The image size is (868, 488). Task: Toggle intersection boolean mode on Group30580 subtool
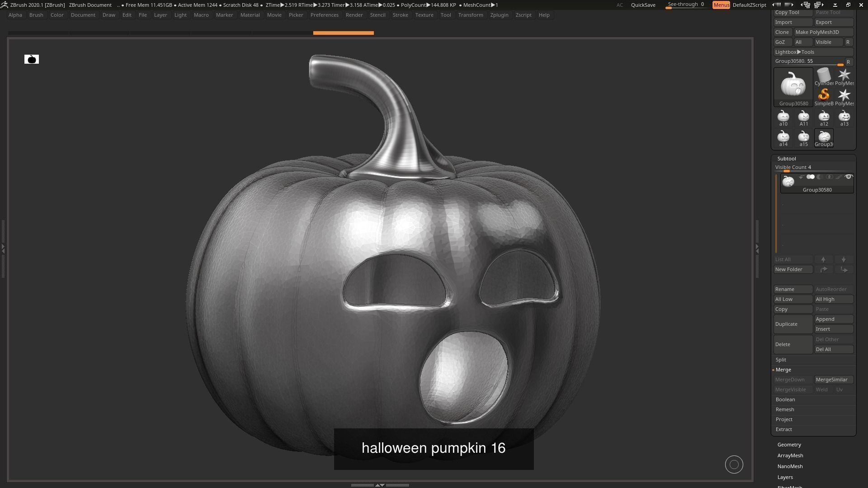[830, 177]
